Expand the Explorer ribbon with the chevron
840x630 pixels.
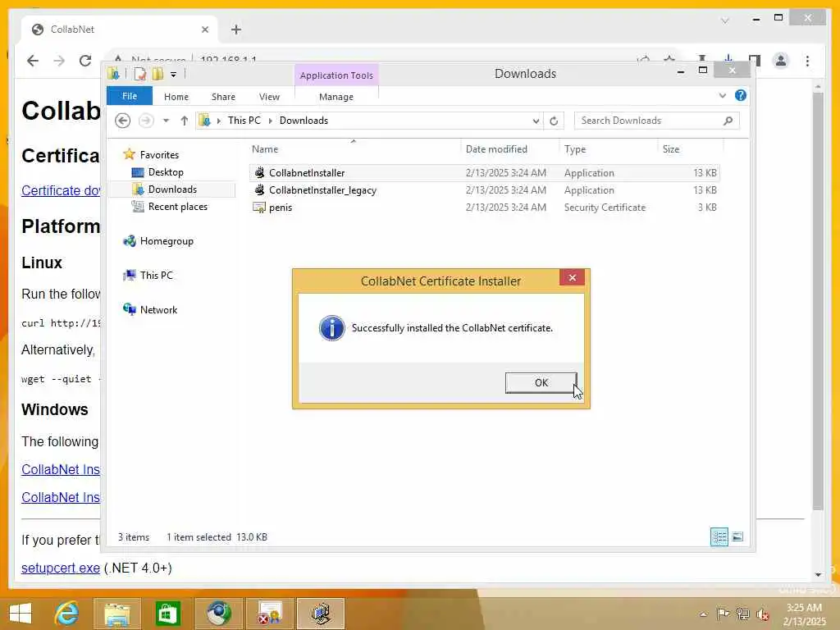pyautogui.click(x=722, y=95)
